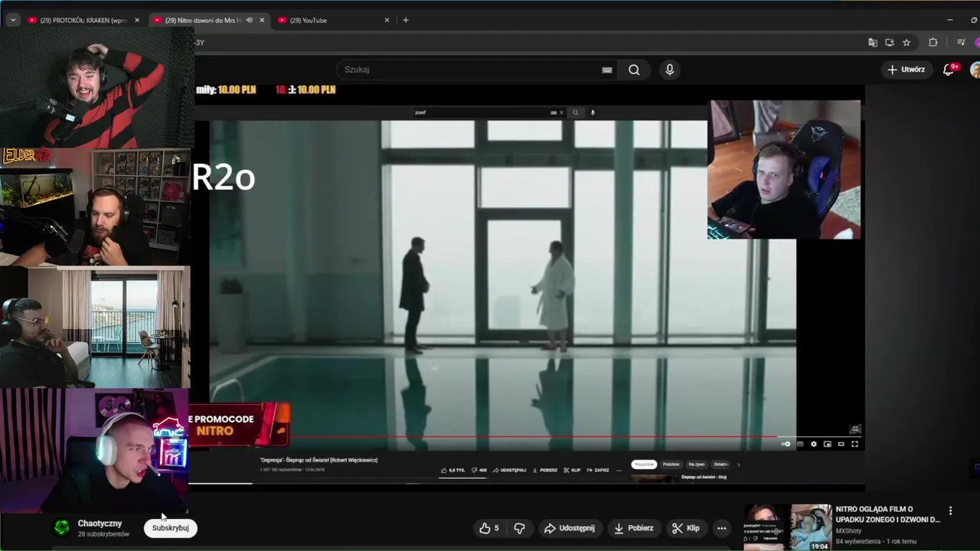Open the on-screen keyboard icon in search box
The width and height of the screenshot is (980, 551).
(607, 70)
